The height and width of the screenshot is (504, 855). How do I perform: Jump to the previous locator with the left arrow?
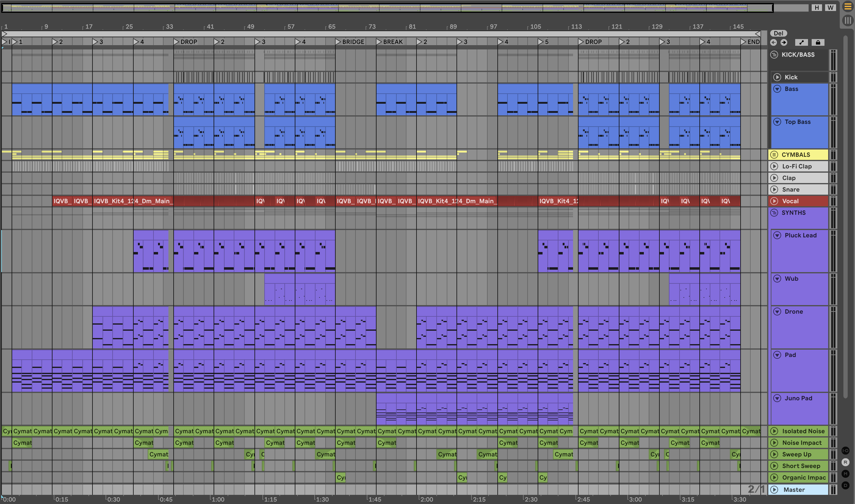(x=774, y=42)
